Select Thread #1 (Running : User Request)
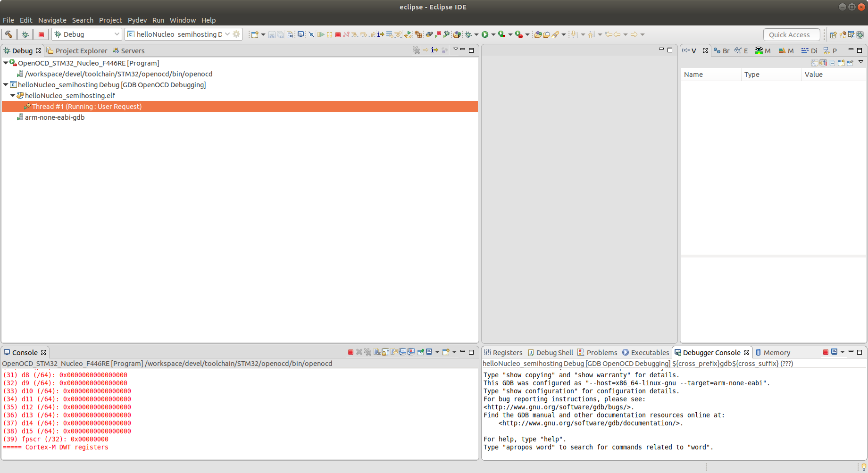The height and width of the screenshot is (473, 868). tap(240, 107)
